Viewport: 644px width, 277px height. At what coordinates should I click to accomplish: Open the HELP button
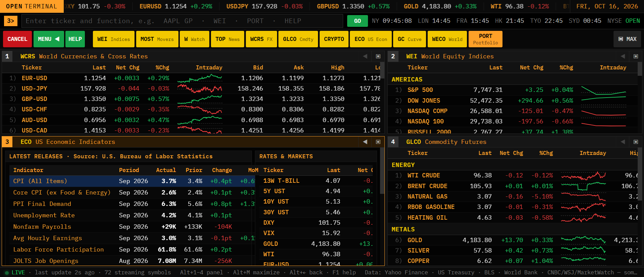(x=75, y=39)
